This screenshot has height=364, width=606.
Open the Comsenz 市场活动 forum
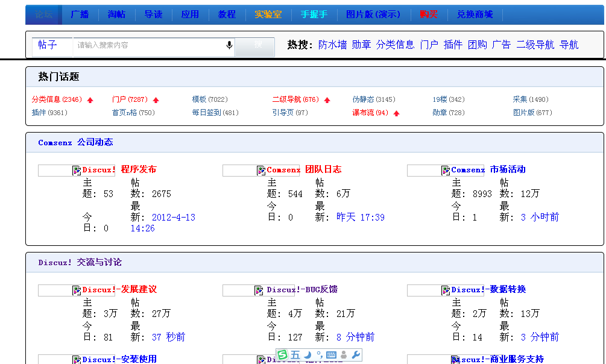[488, 169]
